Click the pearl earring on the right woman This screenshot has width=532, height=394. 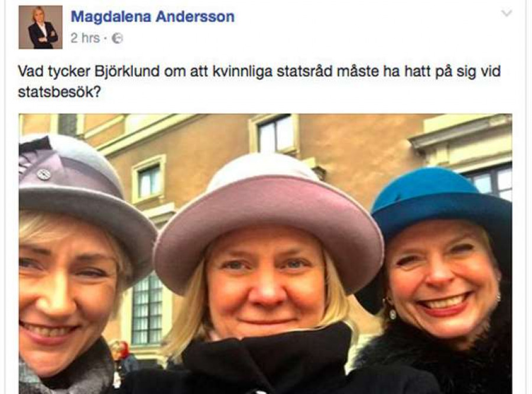[392, 313]
